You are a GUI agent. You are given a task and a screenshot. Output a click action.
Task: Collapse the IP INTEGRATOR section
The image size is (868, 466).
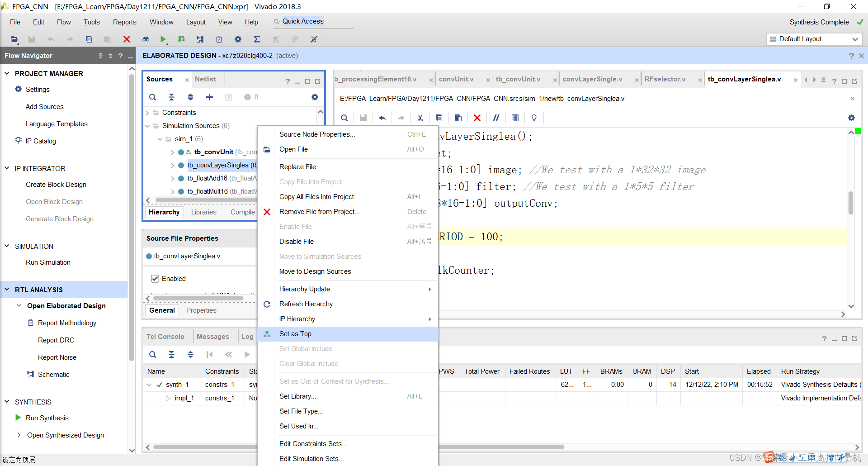7,168
